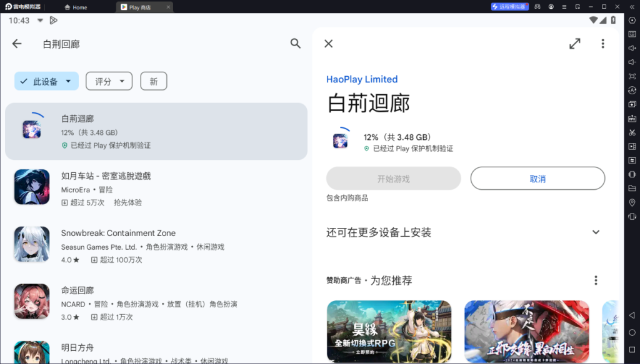Viewport: 640px width, 364px height.
Task: Click the 如月车站 app icon thumbnail
Action: pyautogui.click(x=32, y=187)
